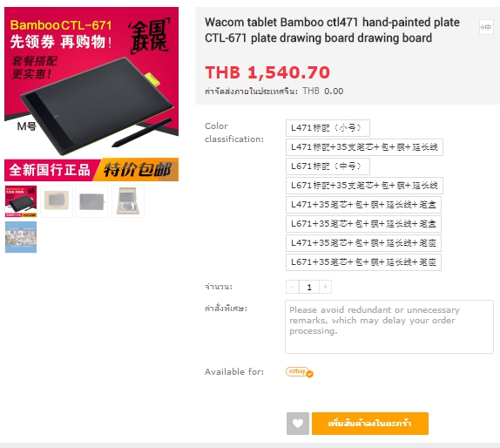
Task: Choose L471+35笔芯 option ending in 笔盒
Action: pyautogui.click(x=363, y=205)
